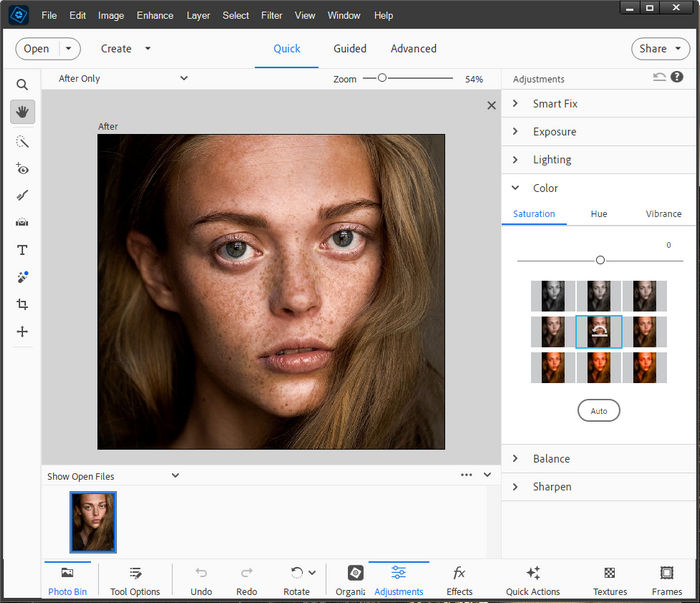Select the Zoom tool in toolbar
This screenshot has height=603, width=700.
coord(22,85)
